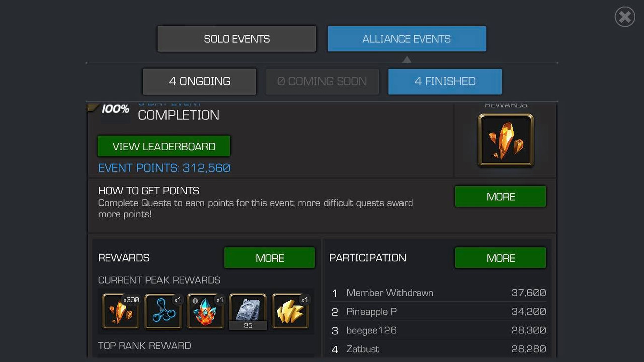
Task: Select the 0 Coming Soon filter
Action: 322,81
